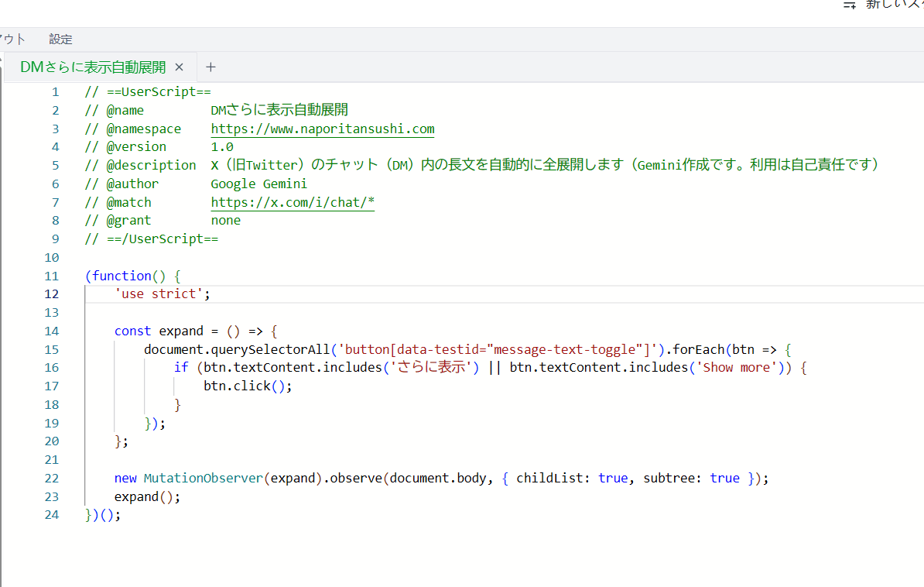Click line number 12 in the gutter

[x=52, y=293]
